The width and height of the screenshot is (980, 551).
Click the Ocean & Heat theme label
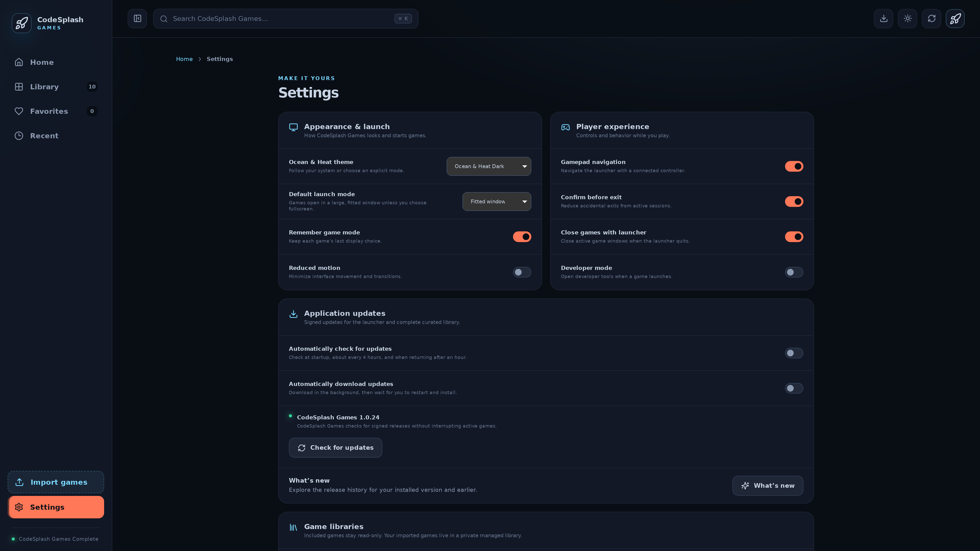pyautogui.click(x=321, y=162)
